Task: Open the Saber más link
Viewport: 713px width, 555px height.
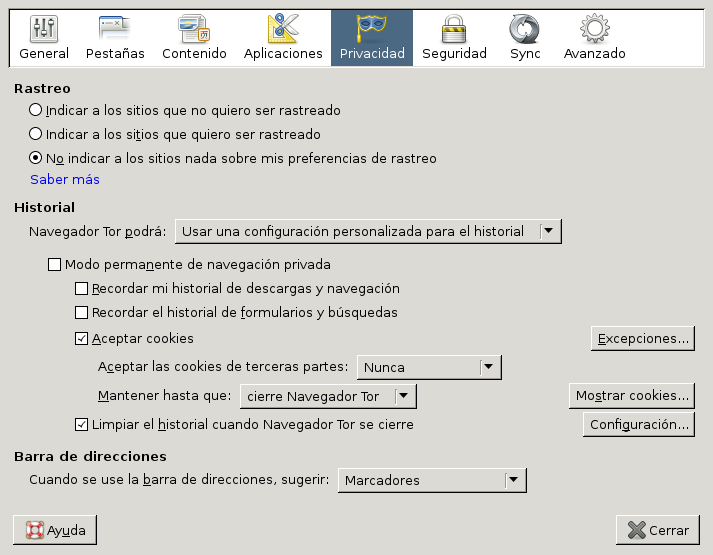Action: [x=65, y=180]
